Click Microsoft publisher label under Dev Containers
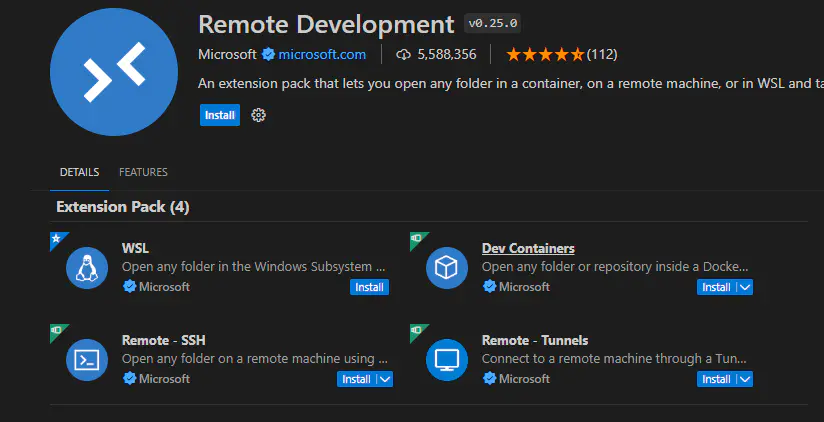 point(524,286)
